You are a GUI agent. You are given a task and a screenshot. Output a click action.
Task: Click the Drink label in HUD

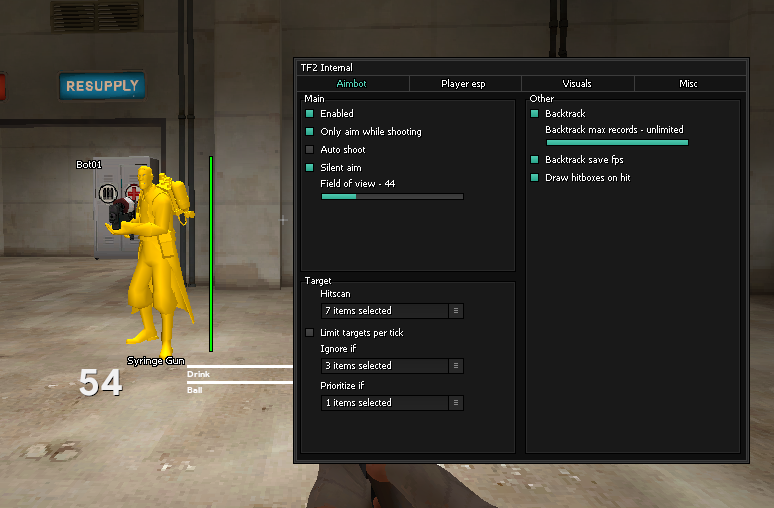point(198,374)
